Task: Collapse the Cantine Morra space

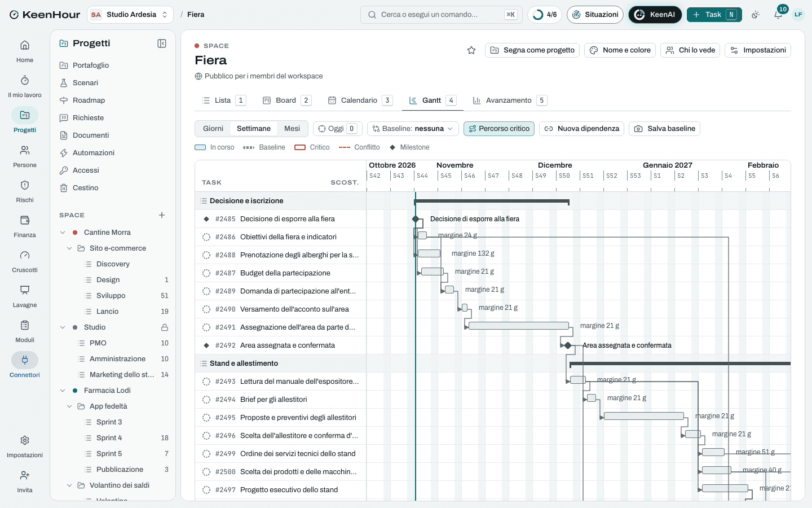Action: pos(63,233)
